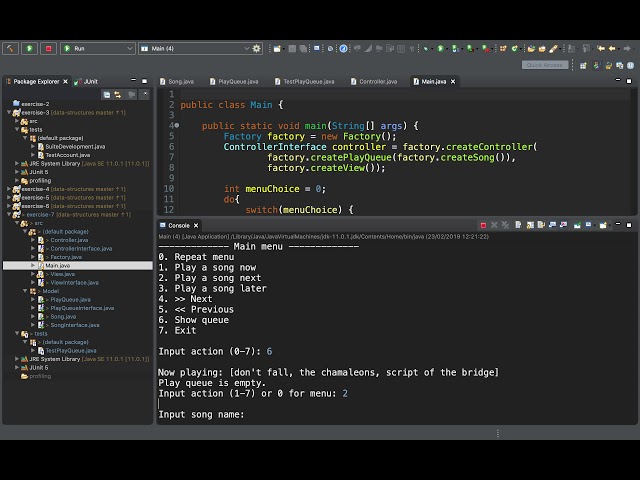Screen dimensions: 640x480
Task: Open the Package Explorer view menu
Action: (145, 95)
